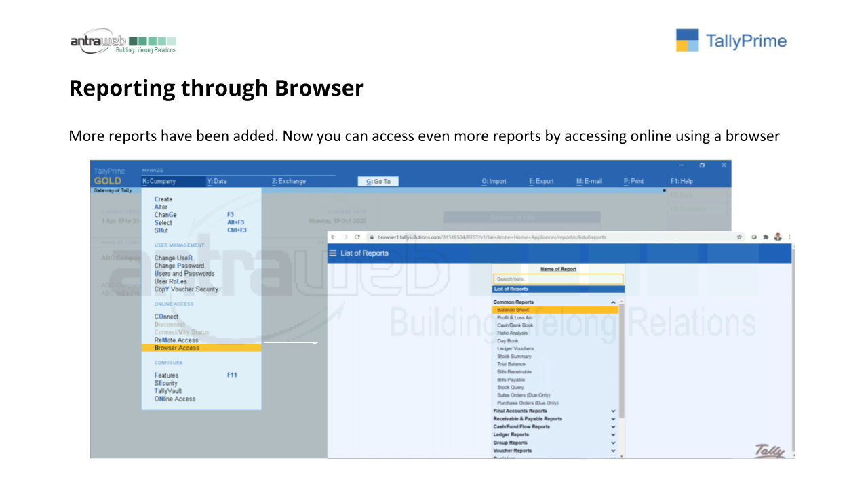
Task: Click the browser back arrow
Action: [333, 237]
